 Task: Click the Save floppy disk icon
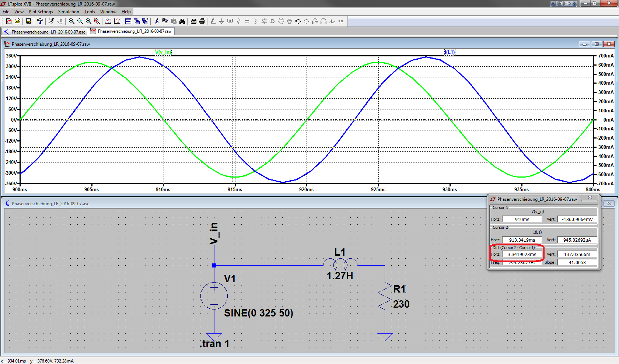29,21
